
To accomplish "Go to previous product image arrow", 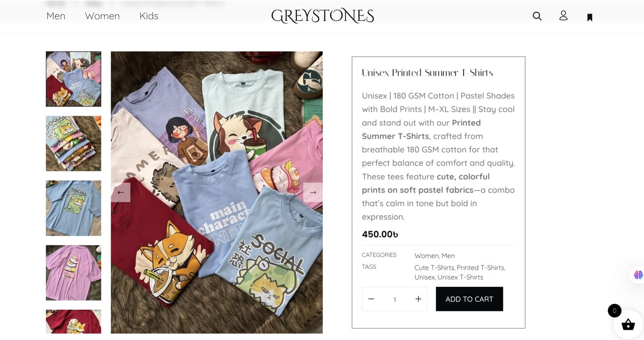I will point(120,192).
